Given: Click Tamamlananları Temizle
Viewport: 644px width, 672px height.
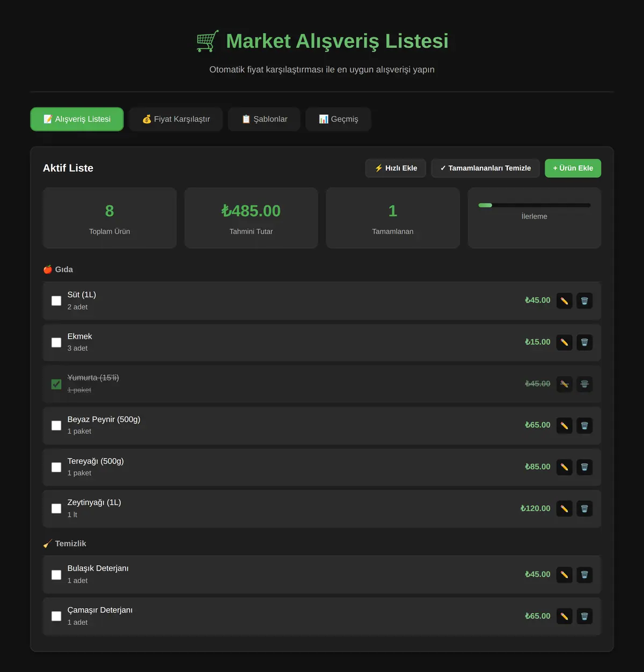Looking at the screenshot, I should [485, 168].
